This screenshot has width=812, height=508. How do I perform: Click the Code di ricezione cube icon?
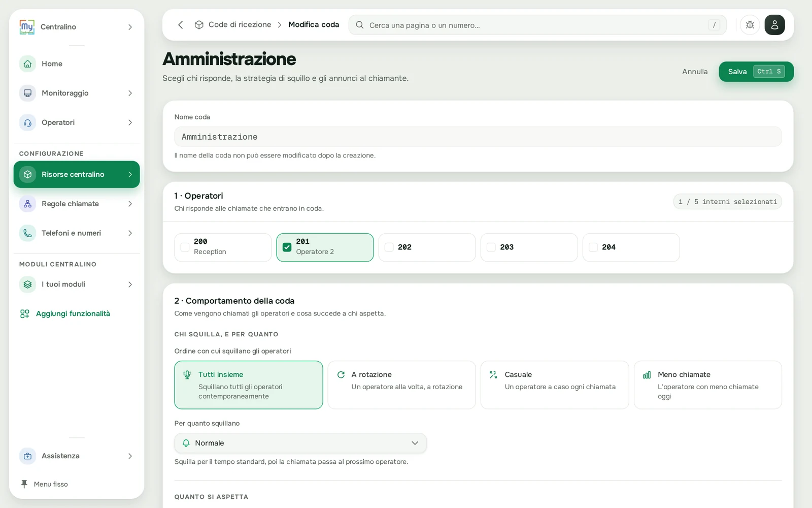[x=199, y=25]
